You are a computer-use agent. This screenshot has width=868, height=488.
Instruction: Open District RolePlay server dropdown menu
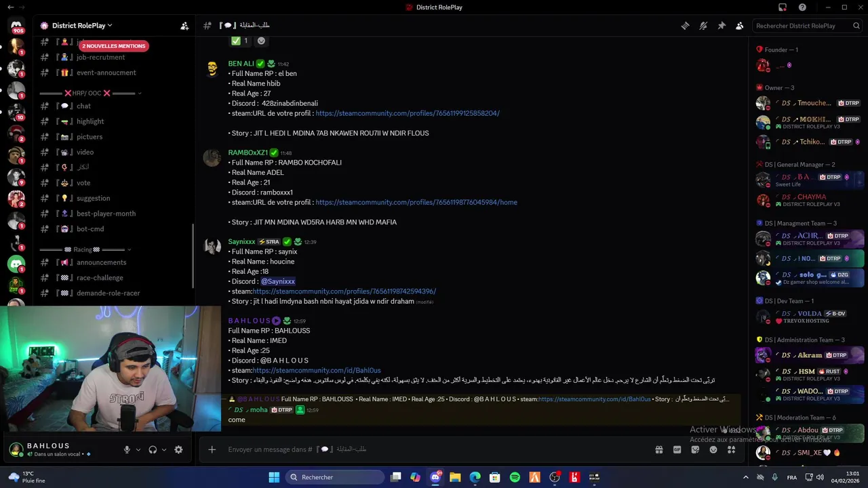coord(76,26)
